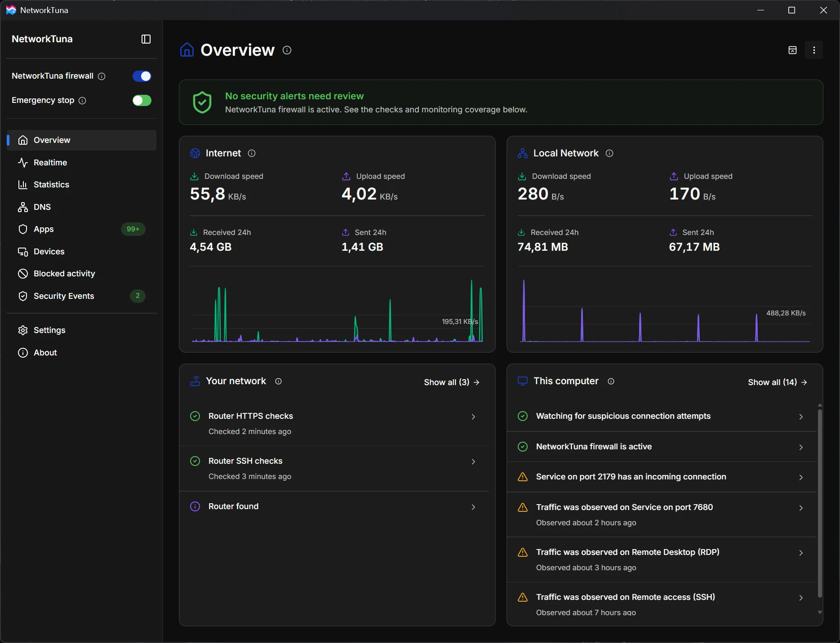Expand Watching for suspicious connection attempts chevron
This screenshot has width=840, height=643.
801,417
